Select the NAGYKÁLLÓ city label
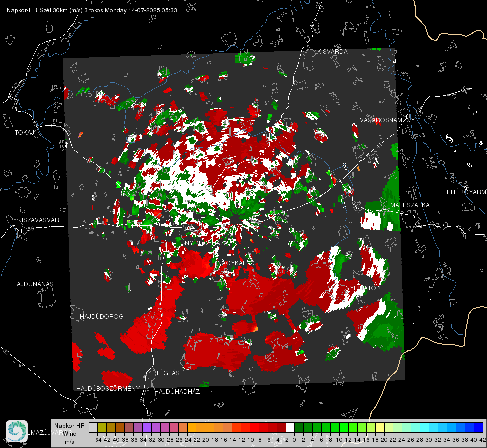 [x=235, y=263]
